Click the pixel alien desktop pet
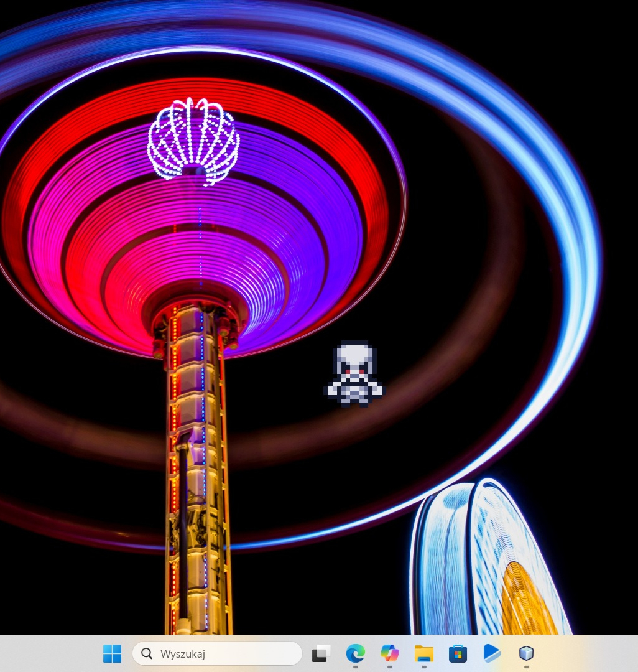 pos(355,374)
